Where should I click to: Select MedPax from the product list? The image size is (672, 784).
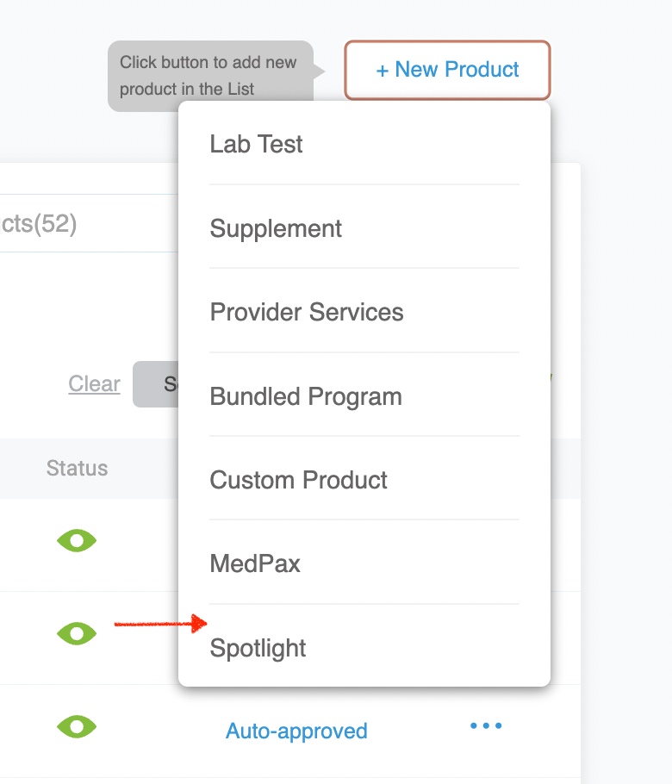pos(256,563)
